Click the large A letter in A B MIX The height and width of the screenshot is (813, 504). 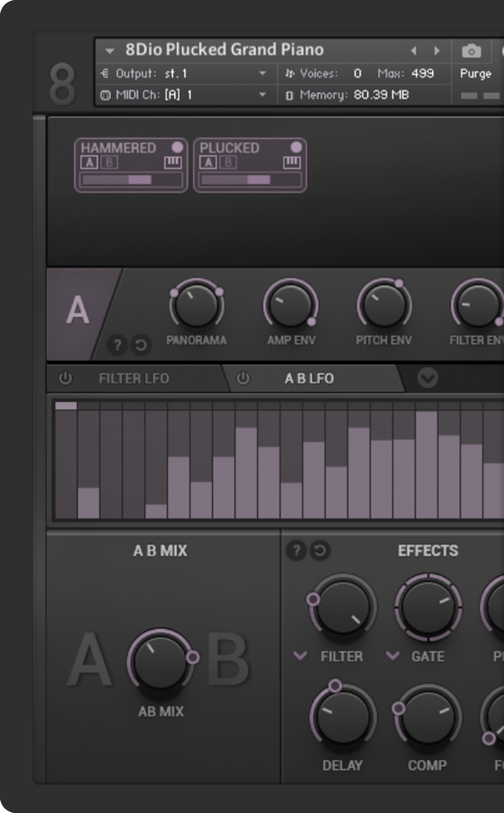click(x=90, y=660)
